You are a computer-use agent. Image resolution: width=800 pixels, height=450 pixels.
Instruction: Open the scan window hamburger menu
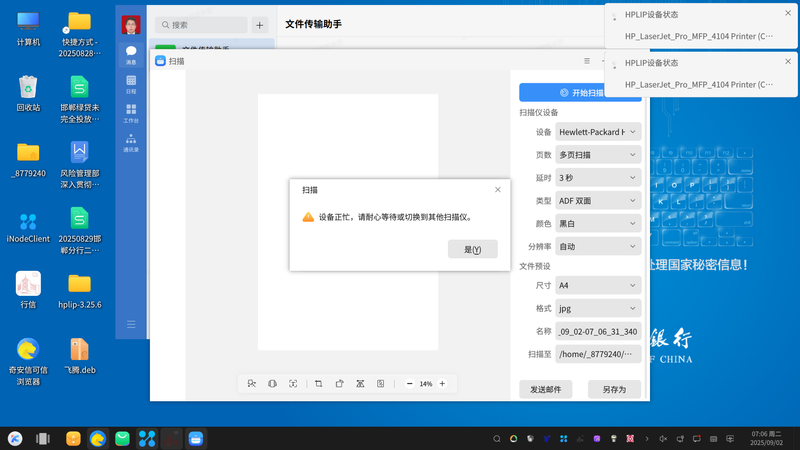click(x=586, y=61)
